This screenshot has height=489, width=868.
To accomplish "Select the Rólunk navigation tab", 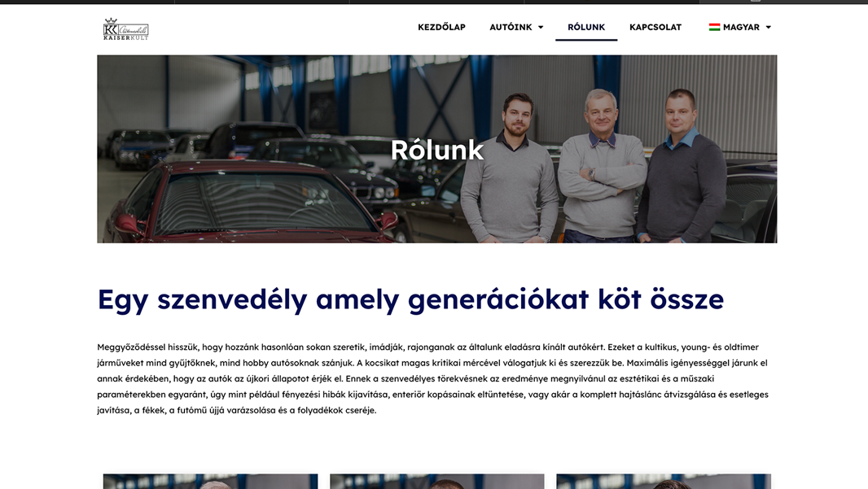I will pyautogui.click(x=586, y=27).
